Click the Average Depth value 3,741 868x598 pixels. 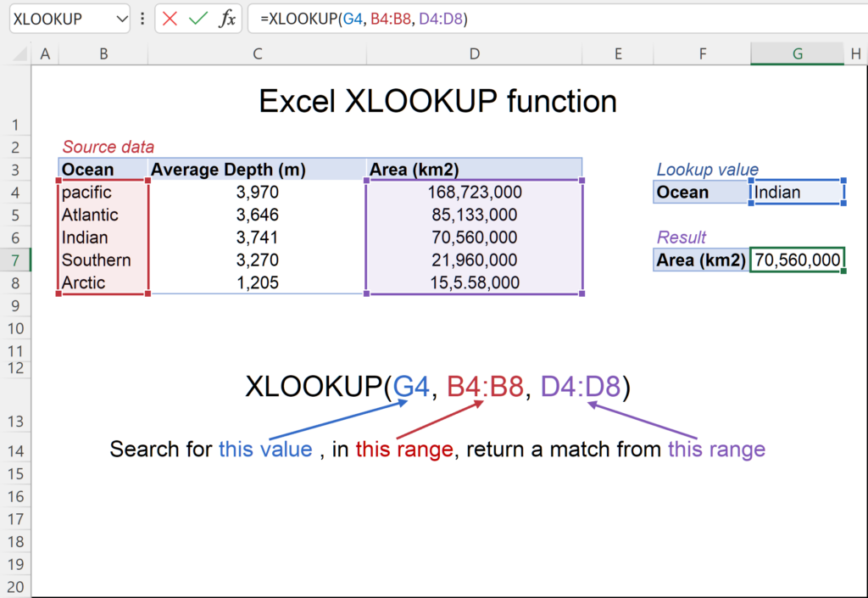pyautogui.click(x=257, y=238)
